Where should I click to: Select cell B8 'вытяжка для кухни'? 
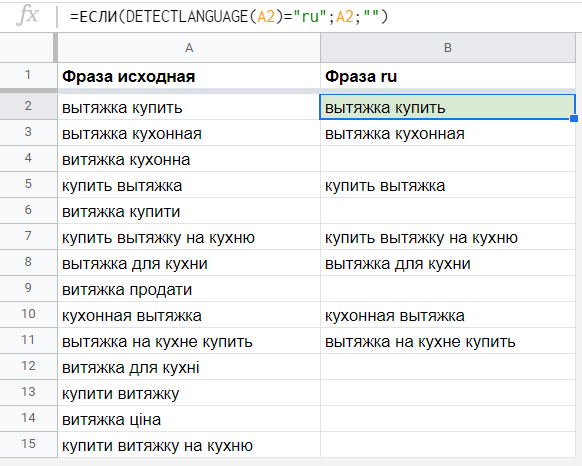448,263
